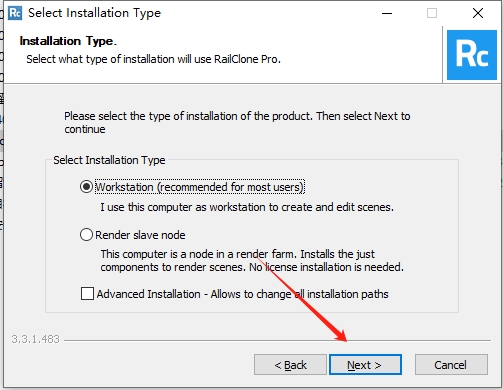Screen dimensions: 503x390
Task: Click the greyed-out maximize window icon
Action: click(432, 13)
